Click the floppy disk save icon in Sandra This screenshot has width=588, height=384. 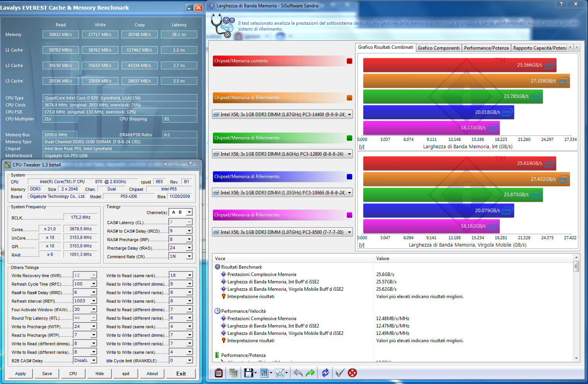click(x=249, y=373)
